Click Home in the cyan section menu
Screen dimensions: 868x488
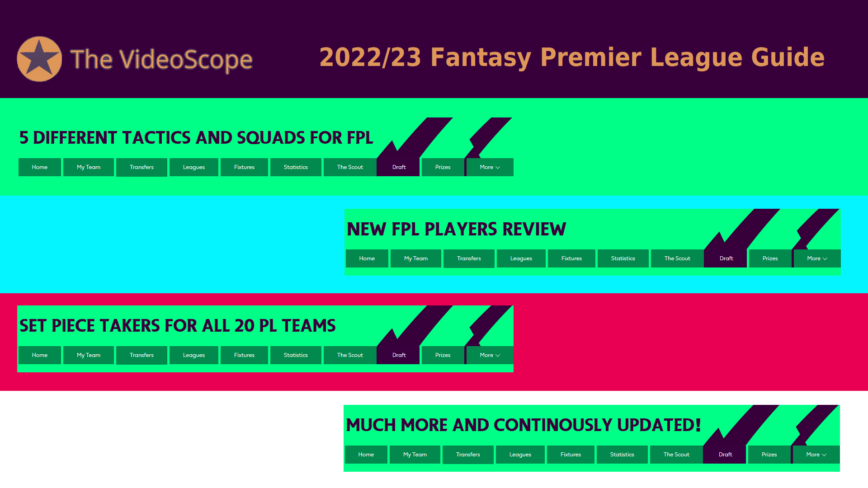click(367, 258)
